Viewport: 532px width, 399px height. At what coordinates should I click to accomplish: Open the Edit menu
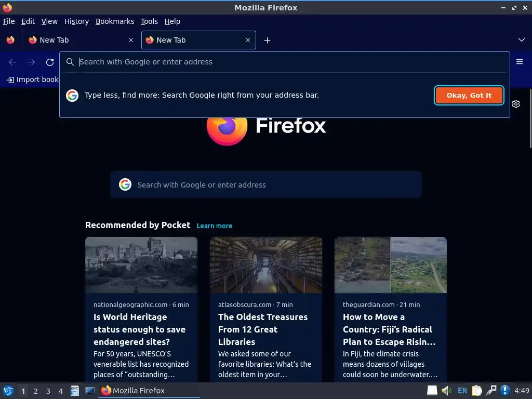pyautogui.click(x=28, y=21)
